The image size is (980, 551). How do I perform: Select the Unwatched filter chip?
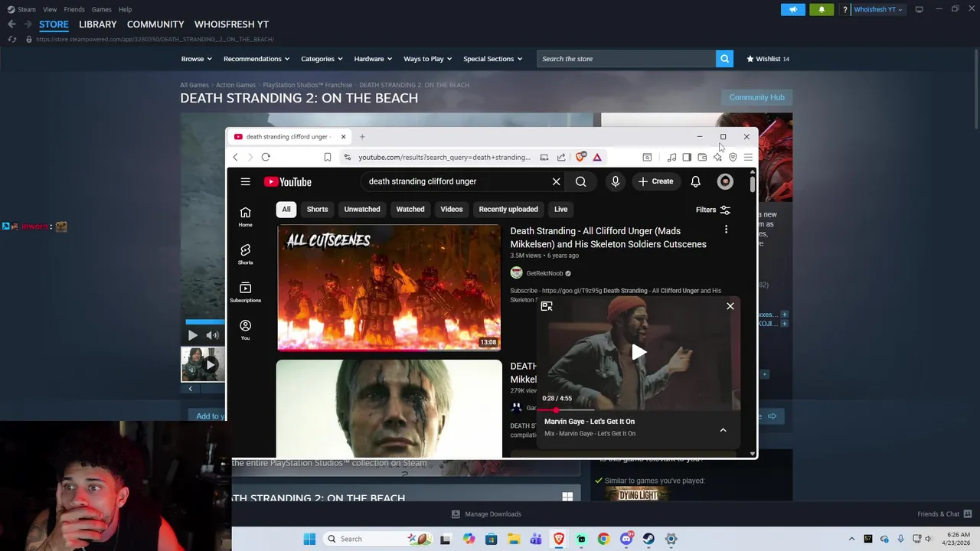pos(362,209)
